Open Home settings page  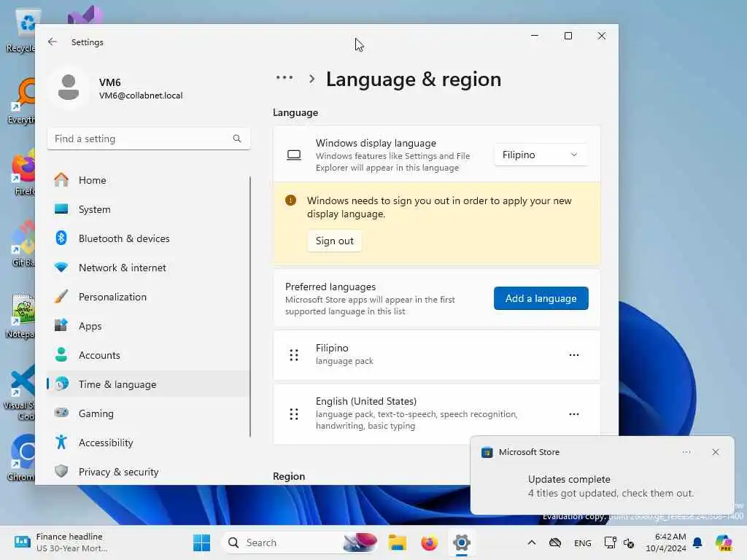(x=147, y=180)
